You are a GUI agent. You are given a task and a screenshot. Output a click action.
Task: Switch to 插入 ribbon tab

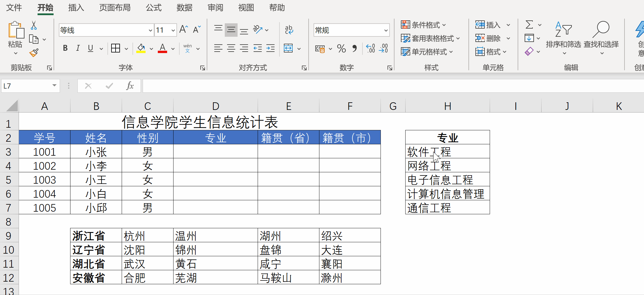click(x=76, y=8)
